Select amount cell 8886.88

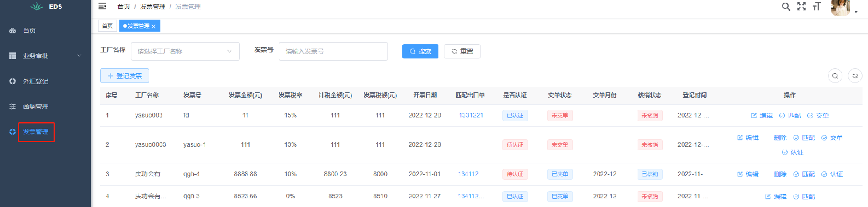coord(245,174)
